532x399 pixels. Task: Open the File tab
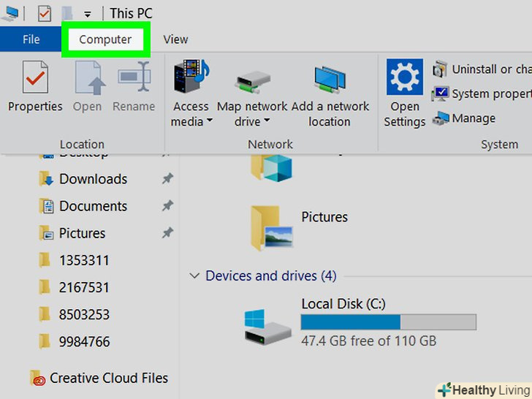(31, 39)
